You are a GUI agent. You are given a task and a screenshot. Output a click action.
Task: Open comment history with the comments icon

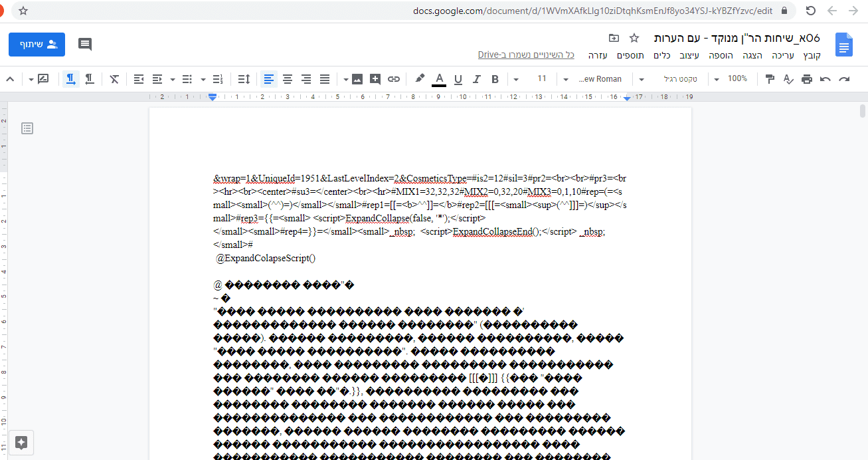pyautogui.click(x=84, y=44)
